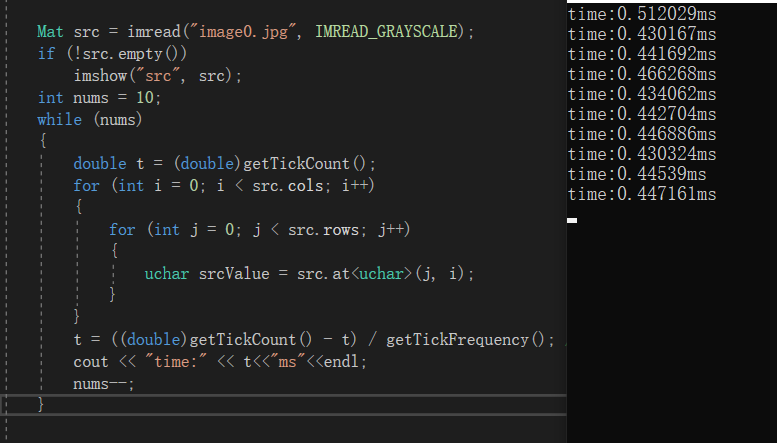Click the 'nums--;' statement
This screenshot has height=443, width=777.
point(104,384)
